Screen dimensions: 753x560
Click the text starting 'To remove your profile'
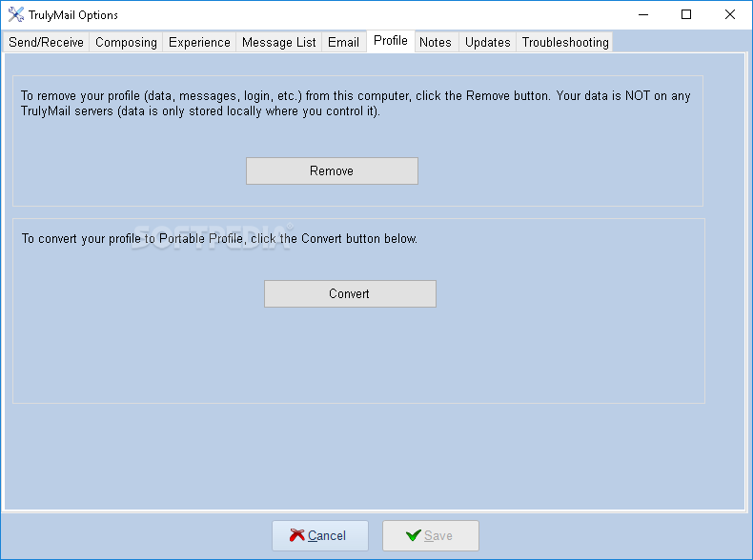356,103
